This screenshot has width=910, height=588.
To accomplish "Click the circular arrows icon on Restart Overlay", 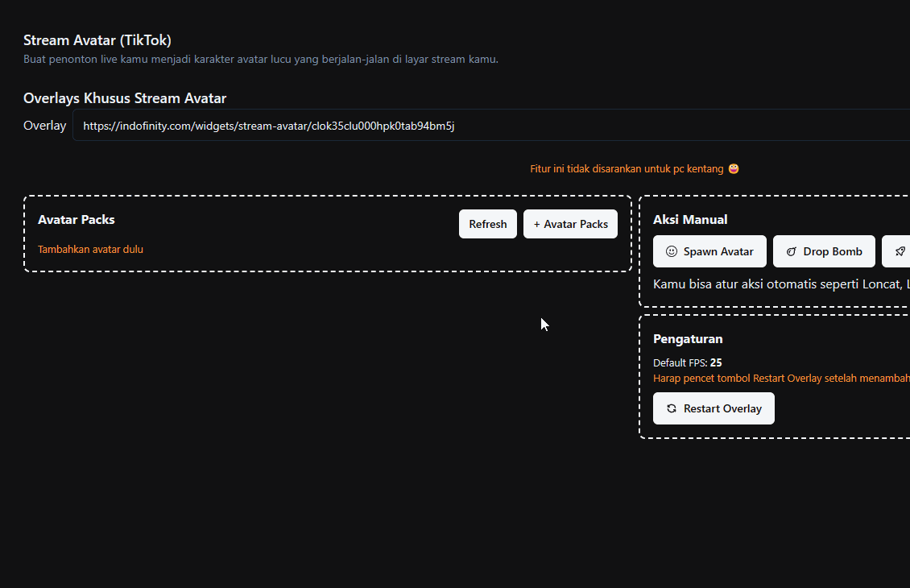I will 672,408.
